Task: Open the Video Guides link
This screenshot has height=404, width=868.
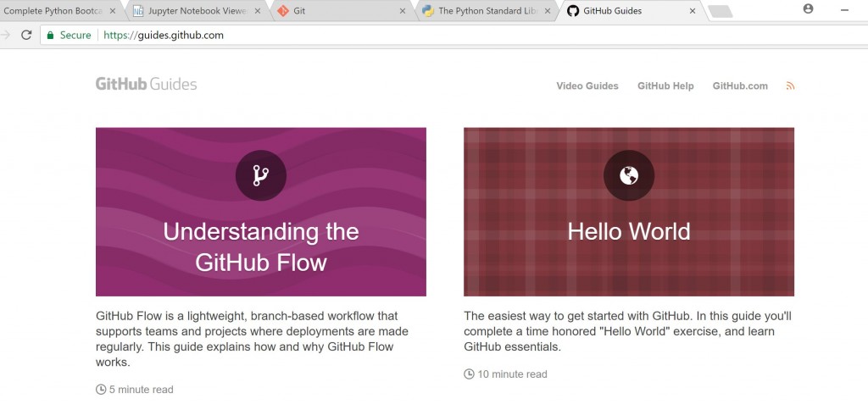Action: [587, 86]
